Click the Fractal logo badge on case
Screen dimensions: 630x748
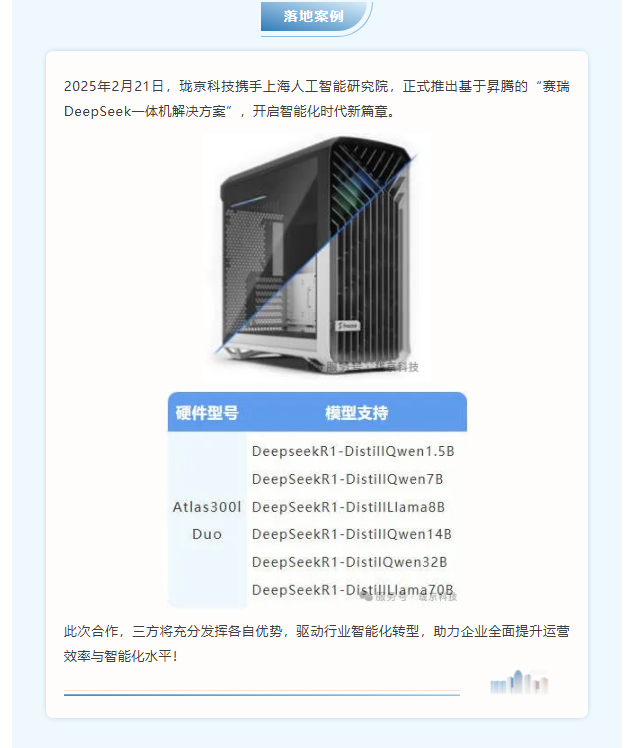(x=348, y=326)
